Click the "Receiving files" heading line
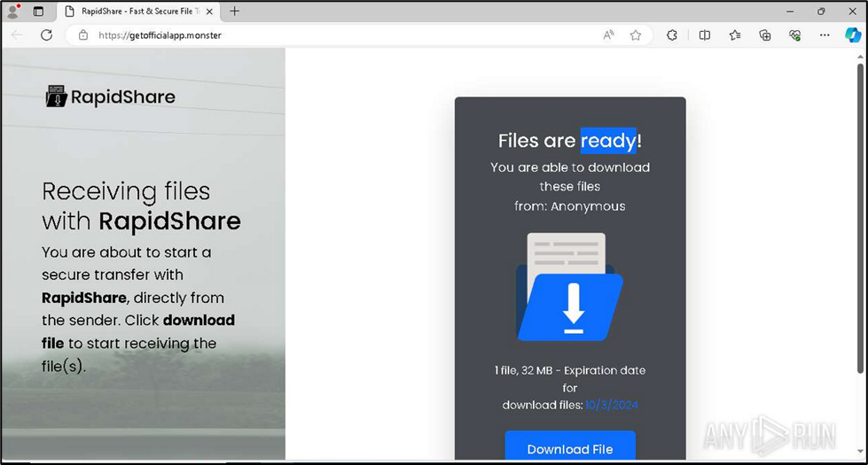The image size is (868, 465). [x=126, y=191]
